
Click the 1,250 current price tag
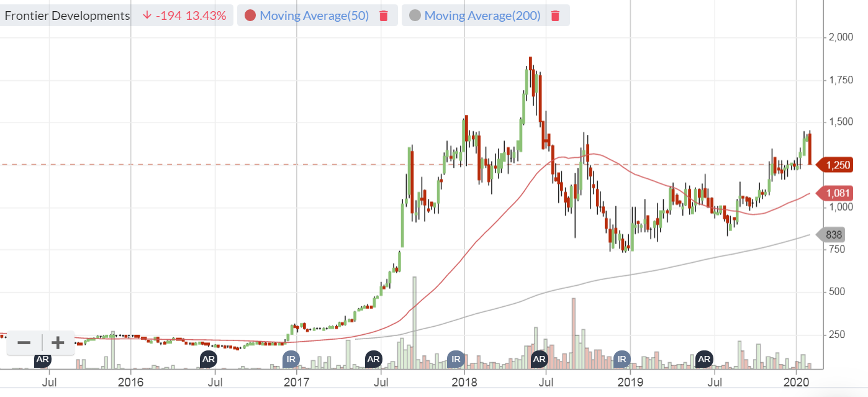pyautogui.click(x=835, y=165)
